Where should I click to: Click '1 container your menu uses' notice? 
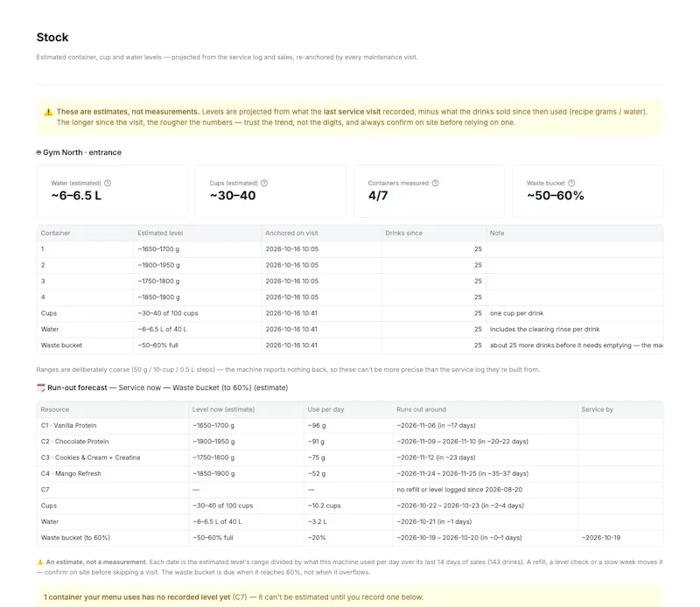point(350,597)
